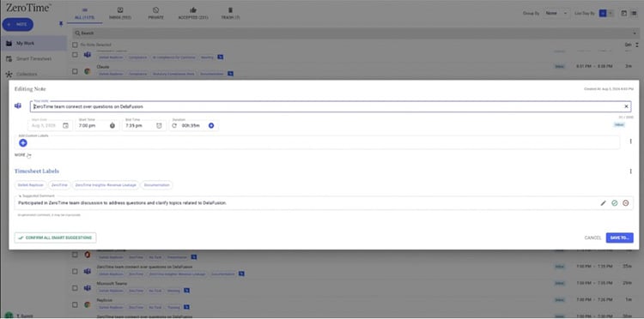Viewport: 644px width, 319px height.
Task: Toggle the 'No Note Selected' select-all checkbox
Action: [75, 45]
